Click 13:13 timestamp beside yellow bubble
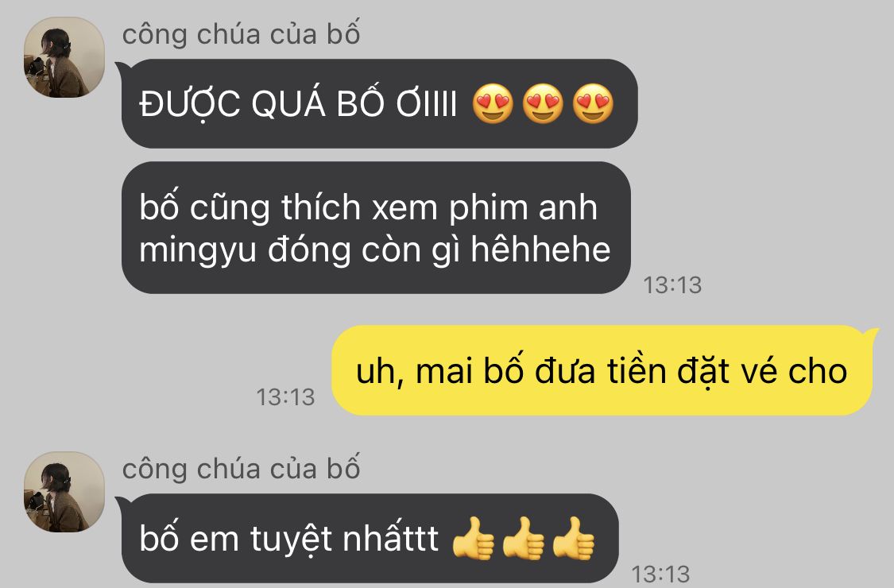Viewport: 894px width, 588px height. (285, 397)
